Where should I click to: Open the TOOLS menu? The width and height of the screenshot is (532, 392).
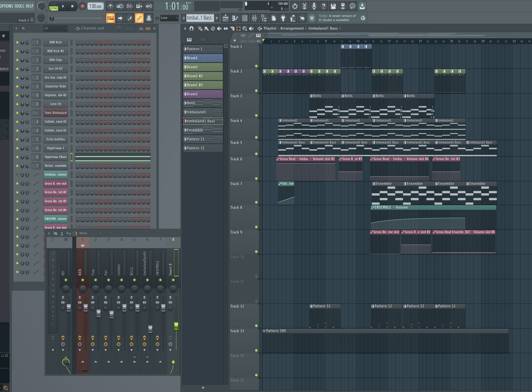pos(19,6)
